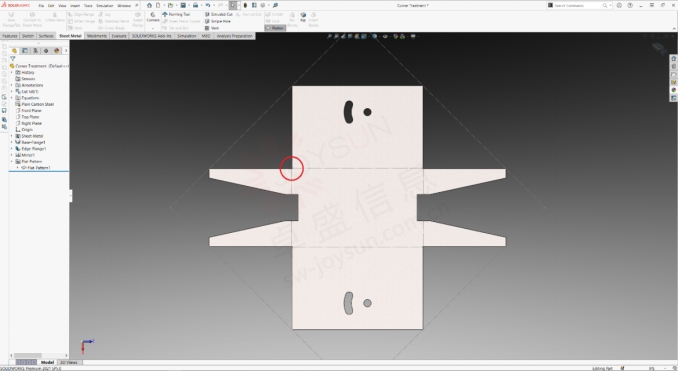Open the View menu
Screen dimensions: 678x371
tap(62, 6)
